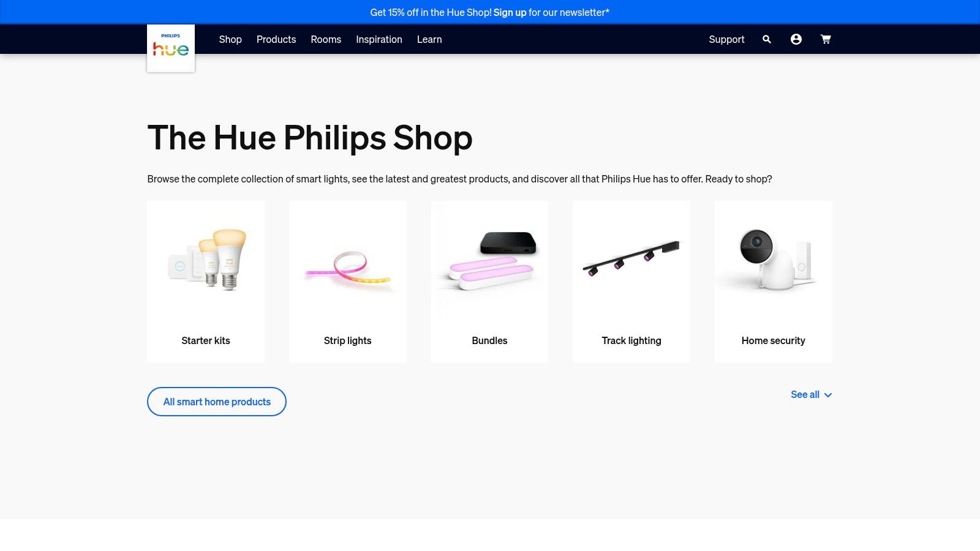Screen dimensions: 980x551
Task: Click the Track lighting category label
Action: click(631, 340)
